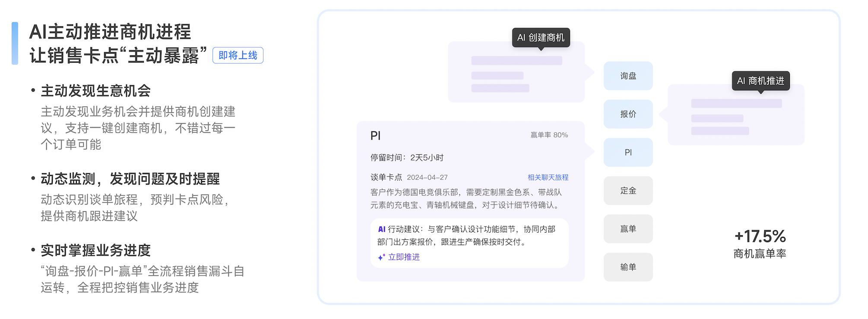
Task: Switch to the 定金 stage
Action: point(628,191)
